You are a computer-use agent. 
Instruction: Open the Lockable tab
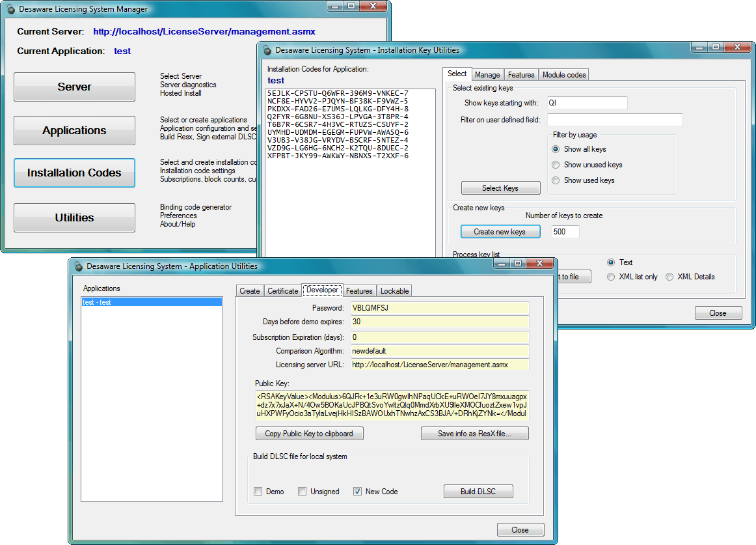(395, 291)
